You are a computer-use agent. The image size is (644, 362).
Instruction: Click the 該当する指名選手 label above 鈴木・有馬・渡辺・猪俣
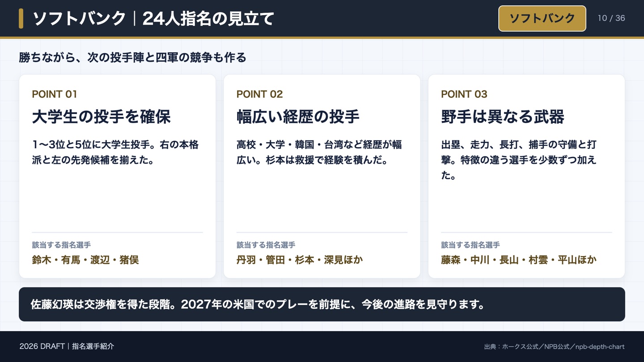(61, 245)
